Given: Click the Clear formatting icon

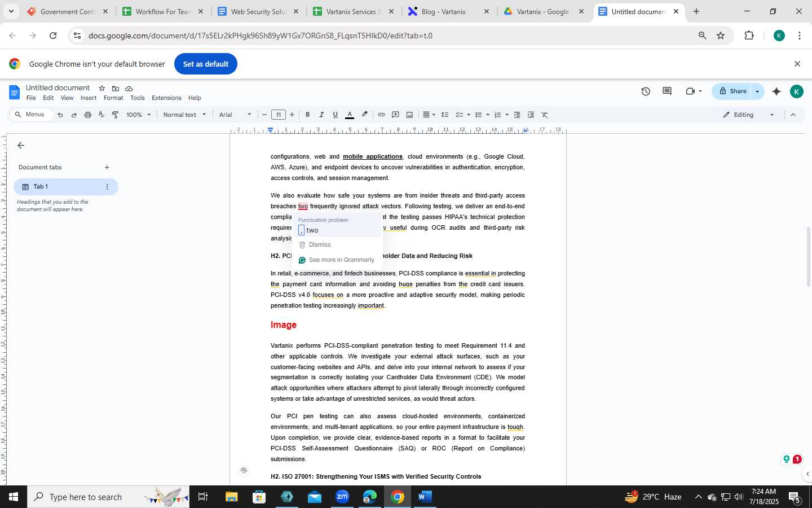Looking at the screenshot, I should [x=545, y=115].
